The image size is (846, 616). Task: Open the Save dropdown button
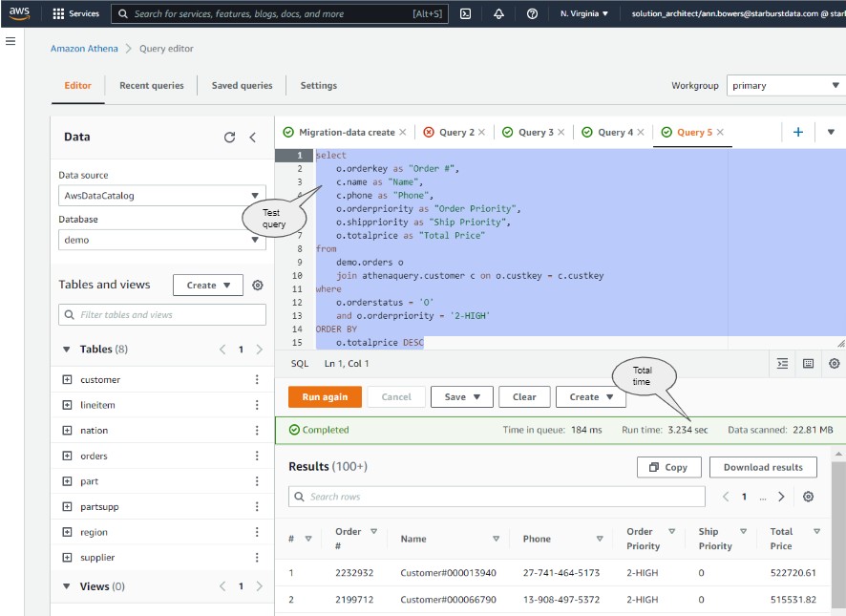462,396
